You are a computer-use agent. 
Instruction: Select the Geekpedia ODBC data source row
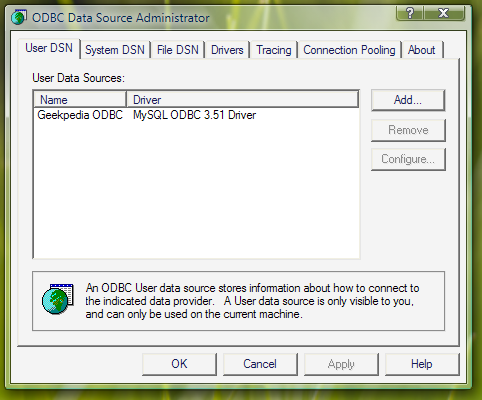(196, 115)
